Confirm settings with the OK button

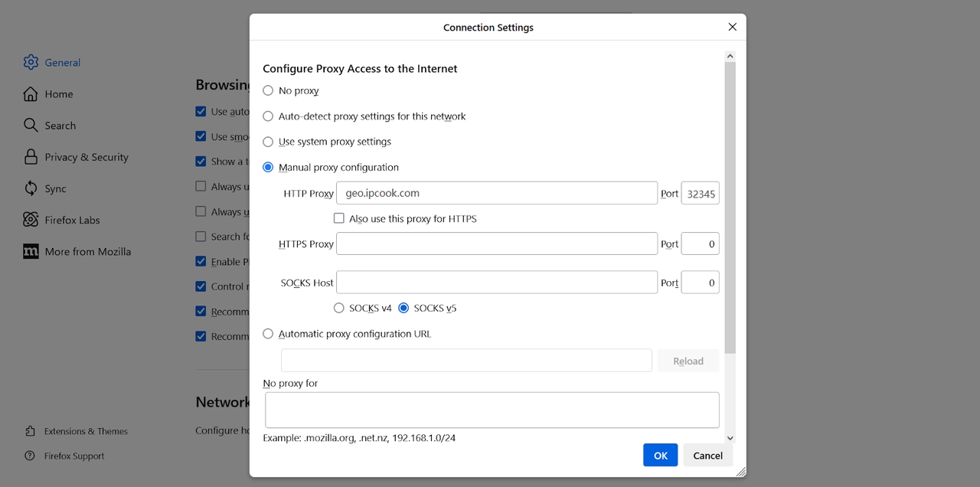(660, 454)
